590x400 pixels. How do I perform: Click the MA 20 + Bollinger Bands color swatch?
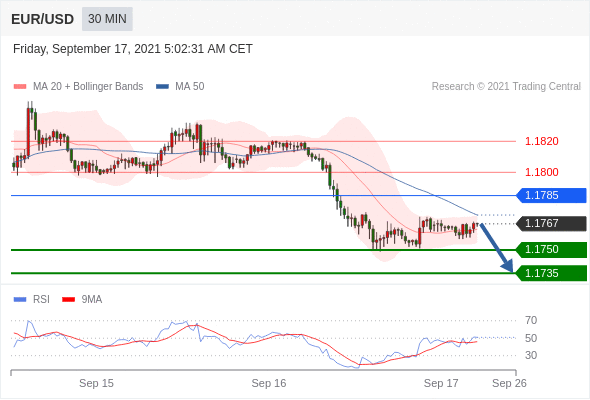pos(20,87)
